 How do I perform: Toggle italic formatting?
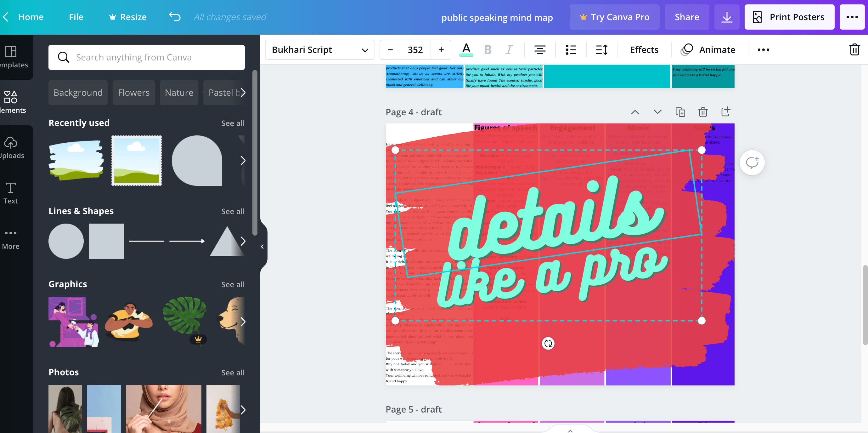509,49
